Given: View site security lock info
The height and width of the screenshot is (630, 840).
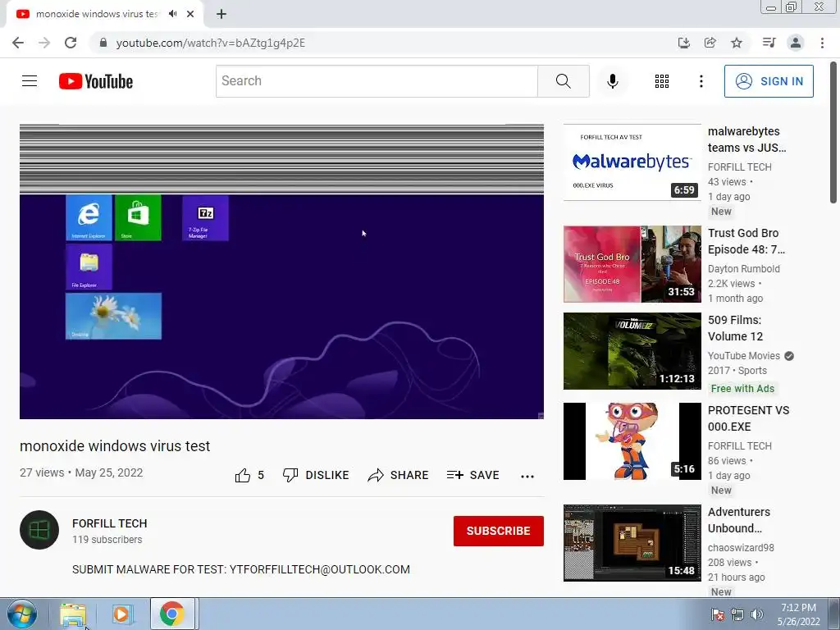Looking at the screenshot, I should coord(103,43).
